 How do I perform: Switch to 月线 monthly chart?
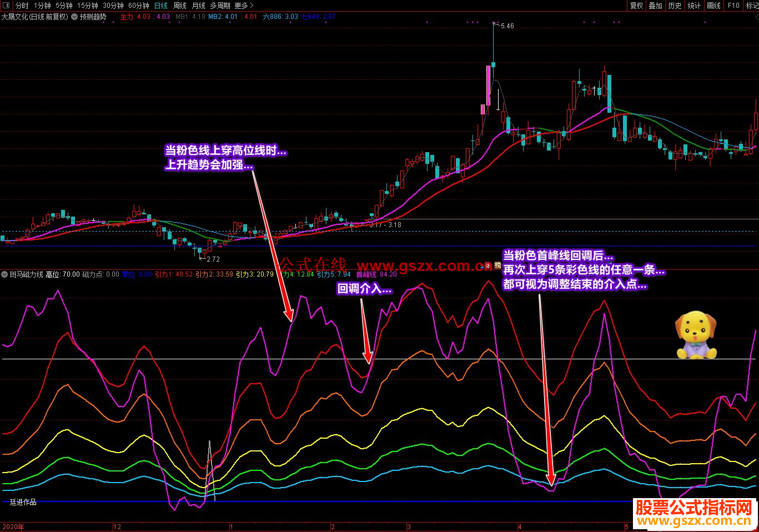(x=198, y=6)
